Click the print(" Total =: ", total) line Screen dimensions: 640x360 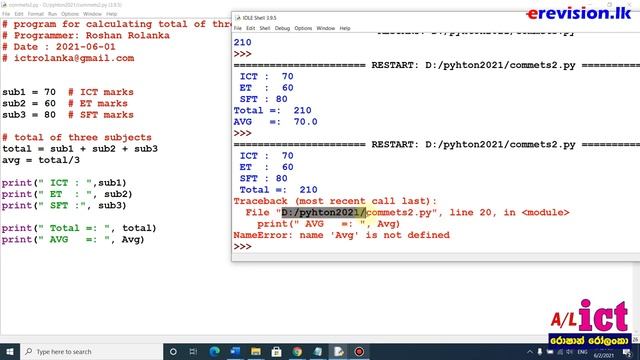point(79,228)
